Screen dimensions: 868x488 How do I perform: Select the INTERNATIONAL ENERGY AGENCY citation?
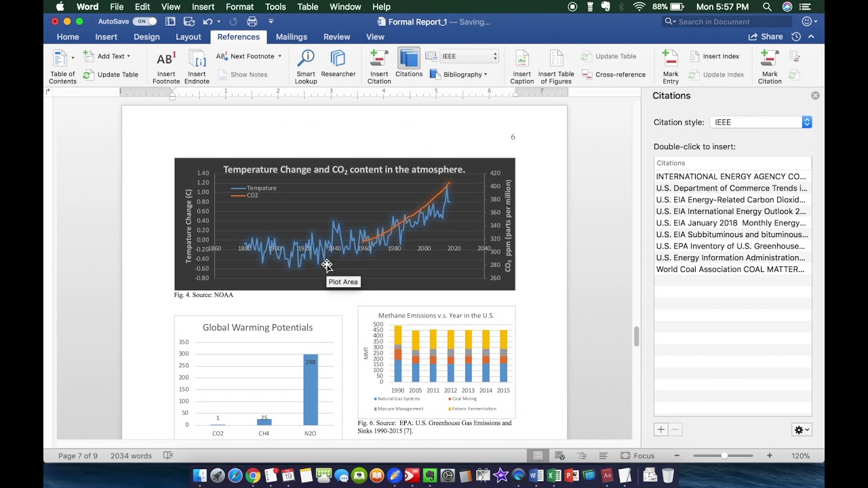[732, 176]
